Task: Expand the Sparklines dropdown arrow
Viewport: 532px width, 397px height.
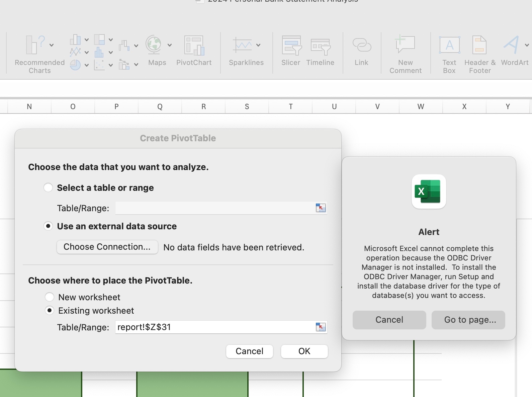Action: pos(258,45)
